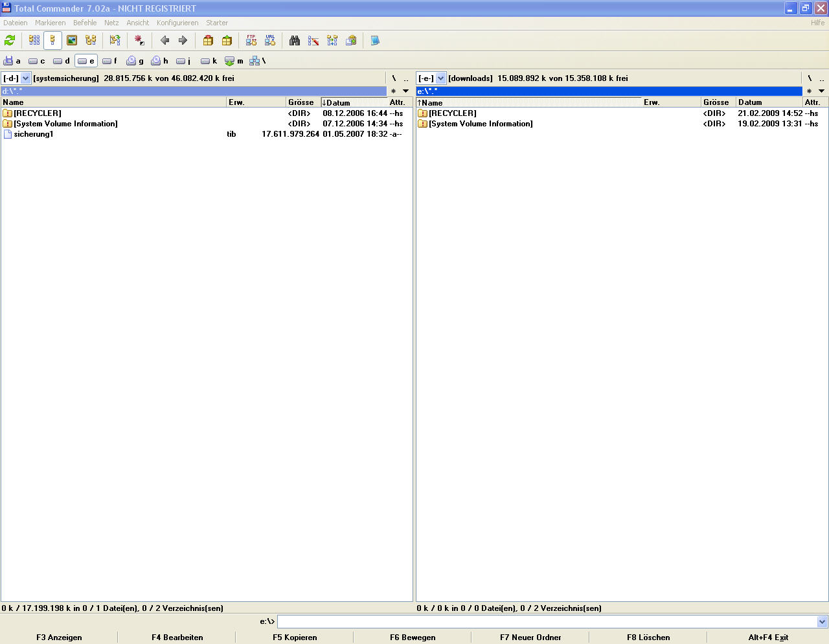Click the command line input field

pyautogui.click(x=547, y=622)
